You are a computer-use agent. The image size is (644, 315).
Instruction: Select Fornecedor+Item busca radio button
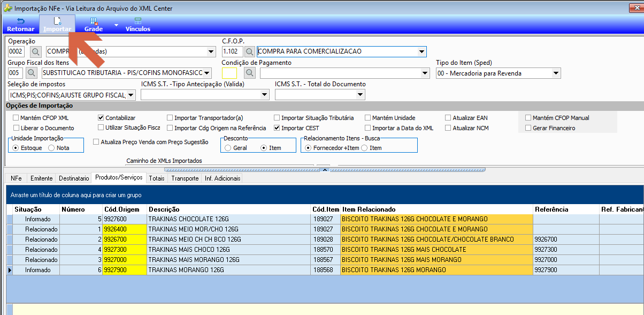tap(308, 148)
